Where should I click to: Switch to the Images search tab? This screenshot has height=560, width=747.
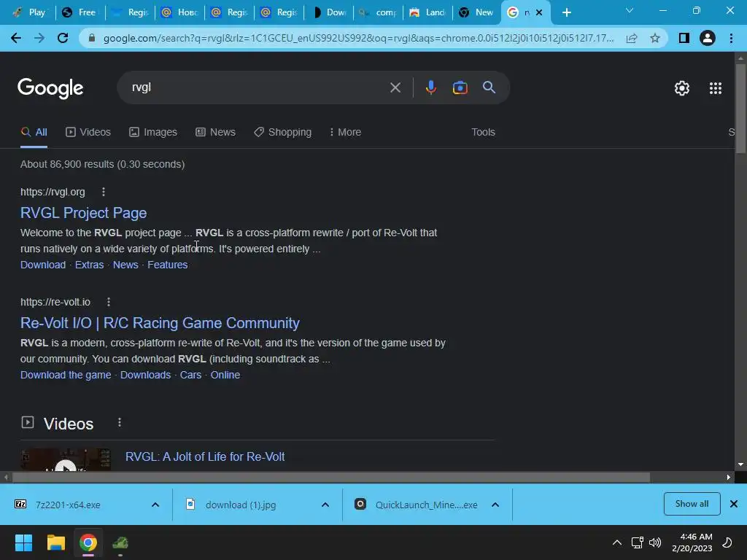pos(153,132)
